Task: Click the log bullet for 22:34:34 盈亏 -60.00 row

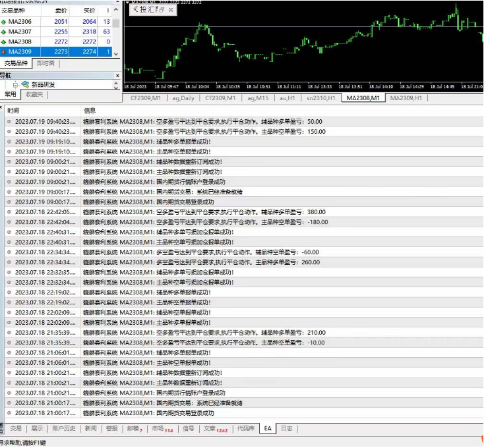Action: (9, 252)
